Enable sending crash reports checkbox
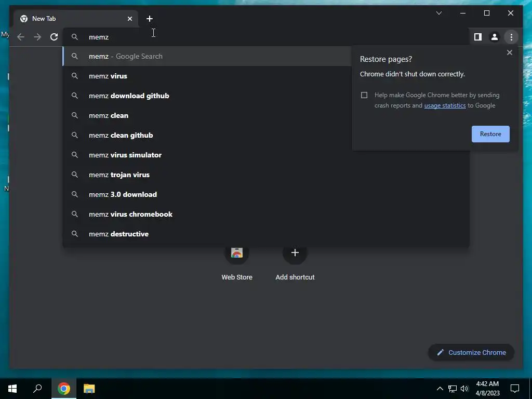 click(x=364, y=95)
